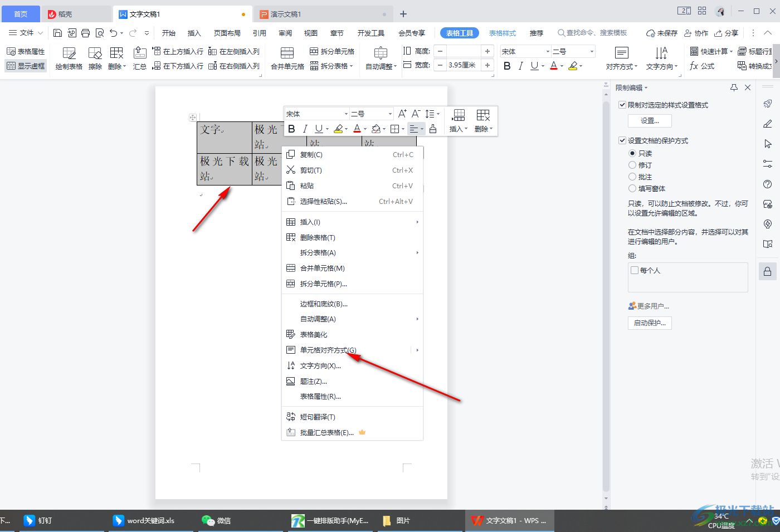Click the 协作 collaborate button
780x532 pixels.
tap(696, 33)
